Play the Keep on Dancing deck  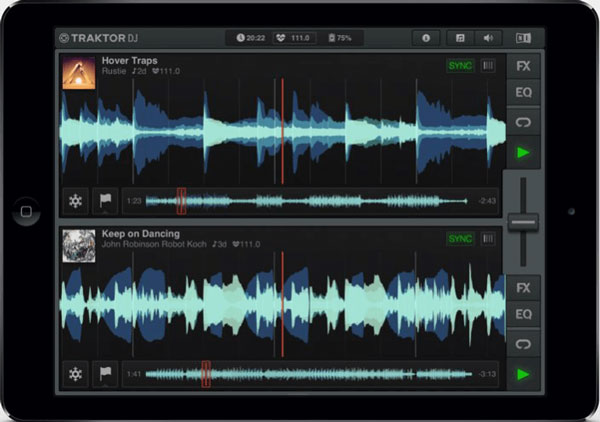(523, 374)
